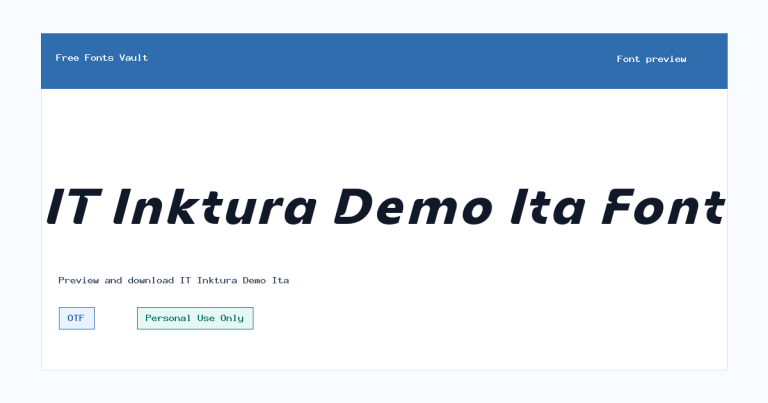Select the OTF format badge
The height and width of the screenshot is (403, 768).
point(77,318)
